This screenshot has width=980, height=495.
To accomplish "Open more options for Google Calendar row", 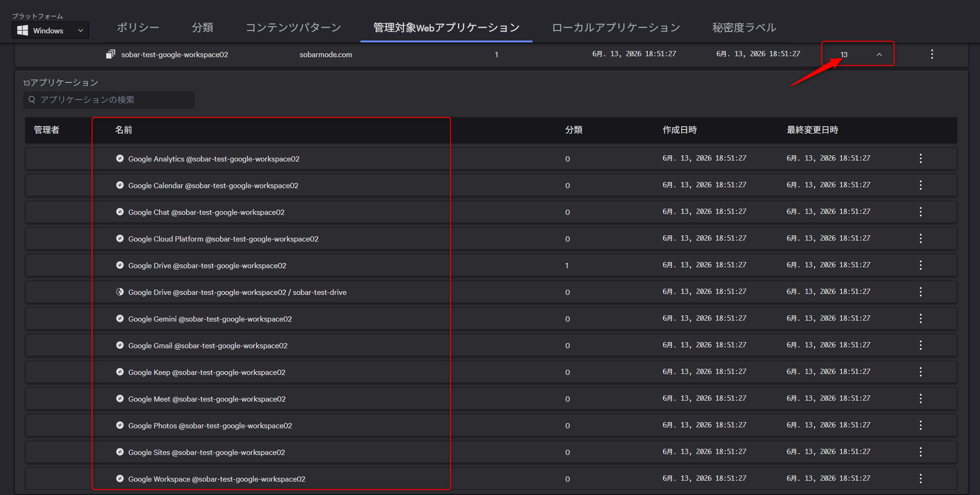I will pos(921,185).
